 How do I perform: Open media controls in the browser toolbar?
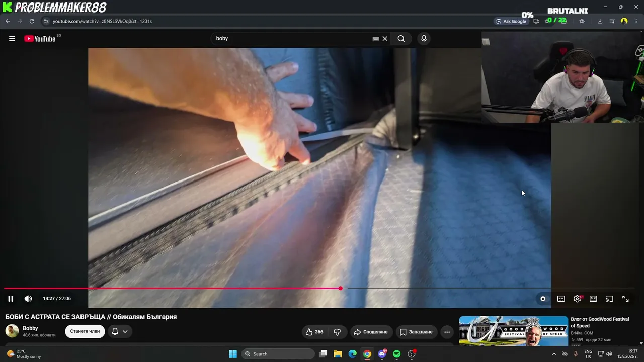[x=612, y=21]
